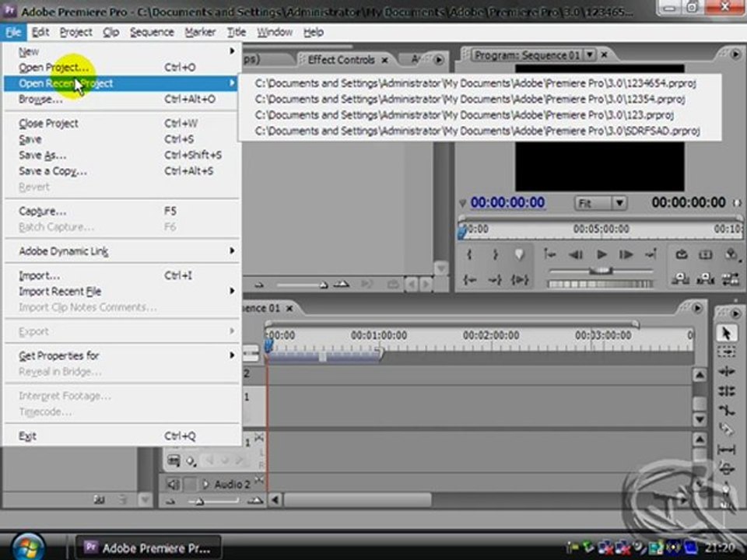
Task: Click Adobe Premiere Pro taskbar button
Action: (x=149, y=548)
